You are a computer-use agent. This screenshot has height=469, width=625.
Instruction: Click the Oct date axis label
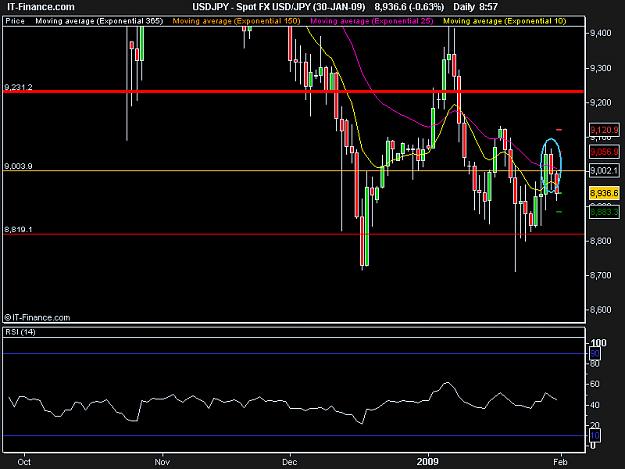24,462
